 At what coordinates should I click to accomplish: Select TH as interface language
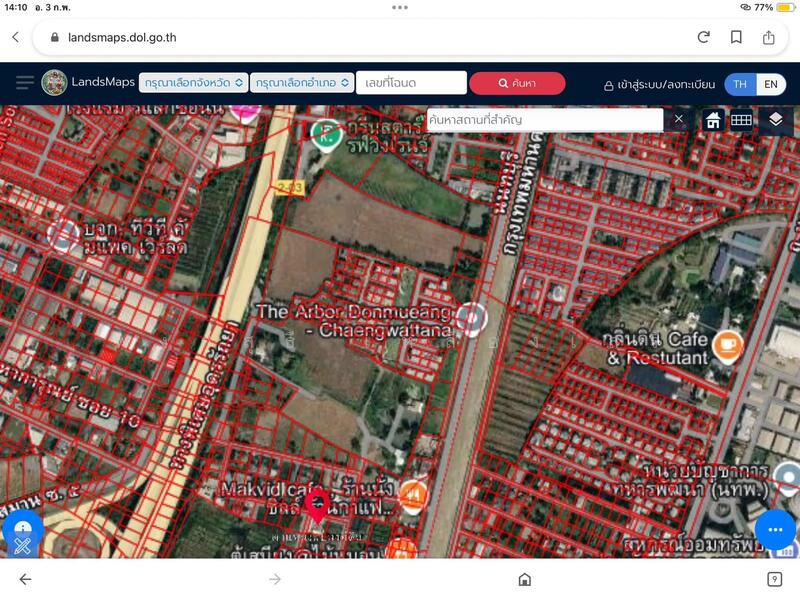coord(740,83)
